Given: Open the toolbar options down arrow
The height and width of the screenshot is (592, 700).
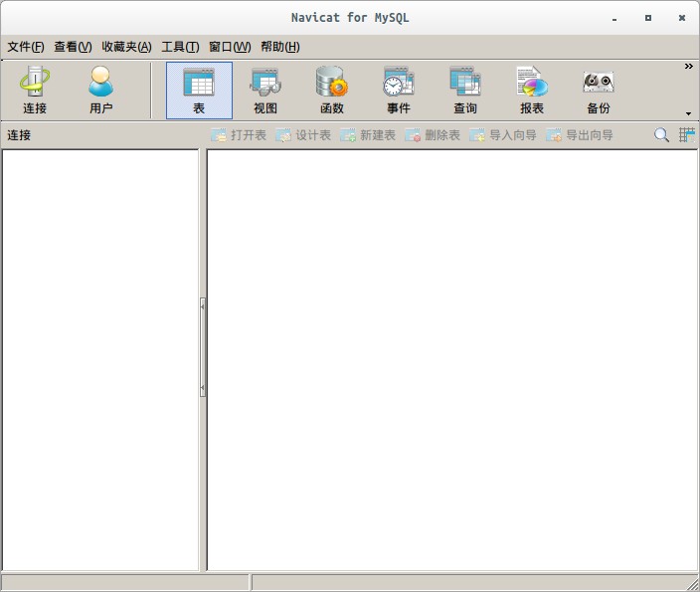Looking at the screenshot, I should coord(688,113).
